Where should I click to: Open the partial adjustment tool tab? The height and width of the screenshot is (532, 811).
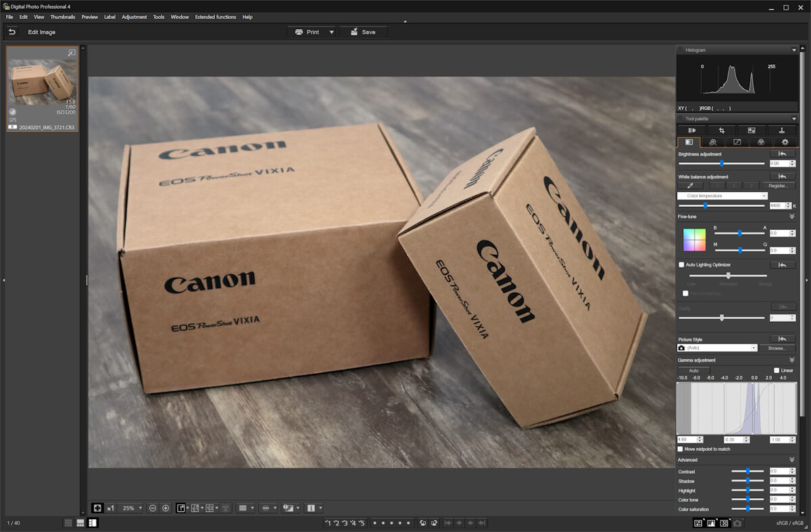tap(752, 130)
